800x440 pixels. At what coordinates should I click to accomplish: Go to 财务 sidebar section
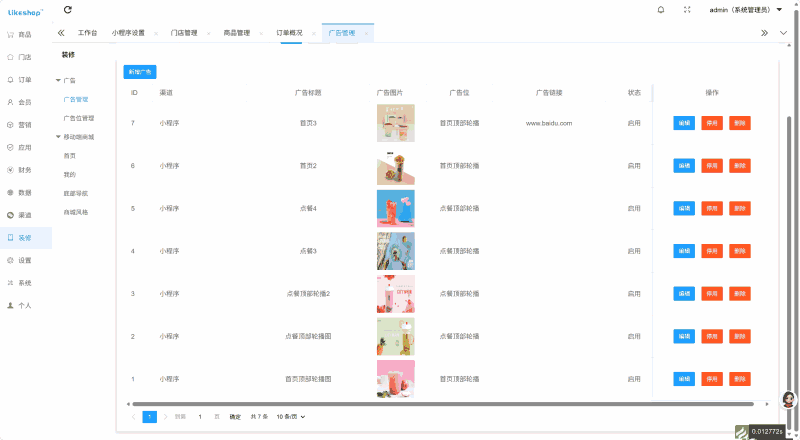pyautogui.click(x=19, y=170)
